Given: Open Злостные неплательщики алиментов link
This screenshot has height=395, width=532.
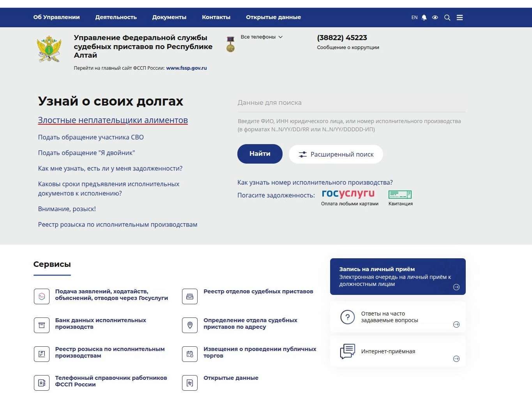Looking at the screenshot, I should pyautogui.click(x=113, y=120).
